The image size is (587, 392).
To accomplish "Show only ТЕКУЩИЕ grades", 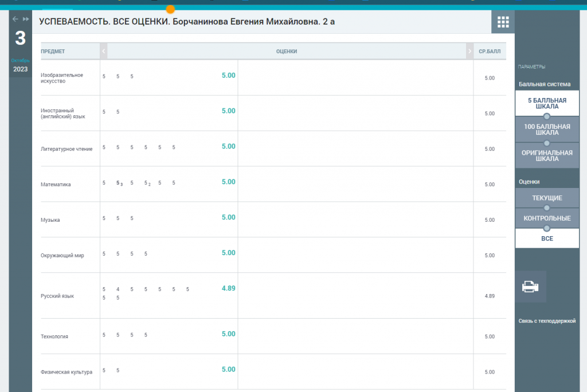I will pyautogui.click(x=547, y=198).
